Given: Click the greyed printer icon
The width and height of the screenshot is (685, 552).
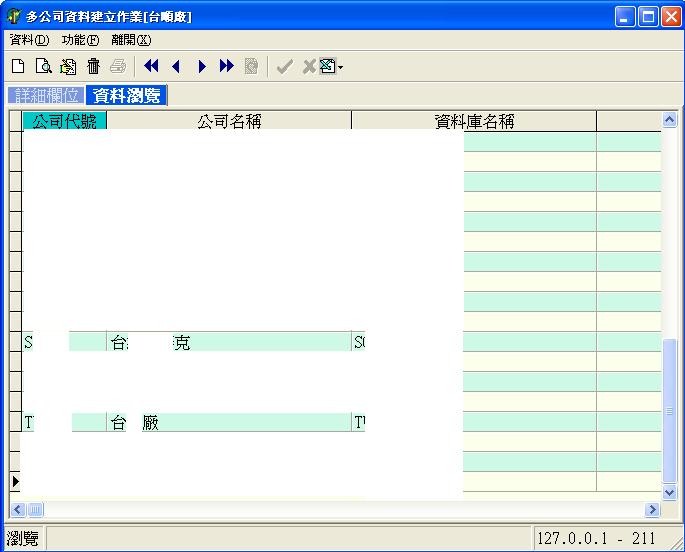Looking at the screenshot, I should pos(118,66).
